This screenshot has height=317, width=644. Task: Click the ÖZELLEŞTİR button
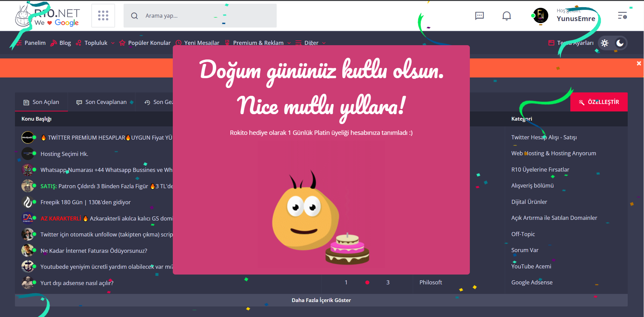click(x=599, y=102)
